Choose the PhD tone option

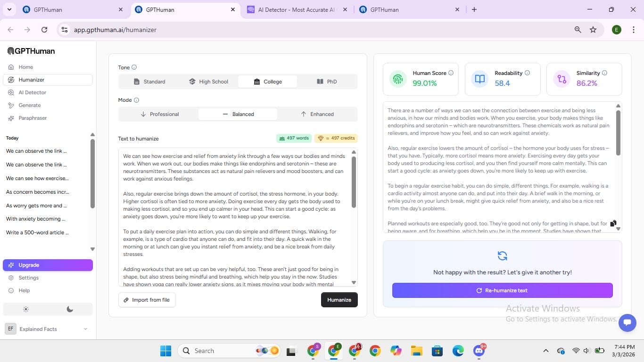(327, 82)
